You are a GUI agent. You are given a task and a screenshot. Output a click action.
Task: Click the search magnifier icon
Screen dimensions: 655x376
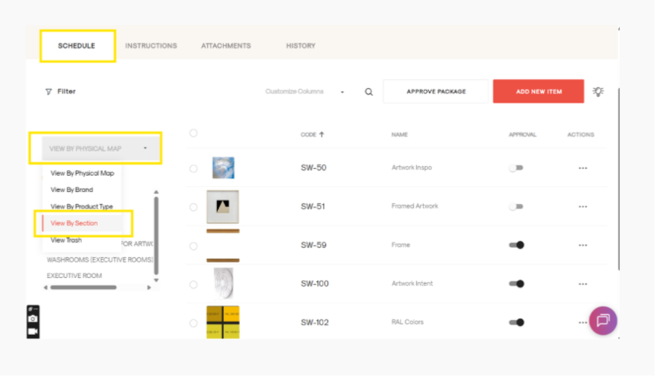(369, 92)
